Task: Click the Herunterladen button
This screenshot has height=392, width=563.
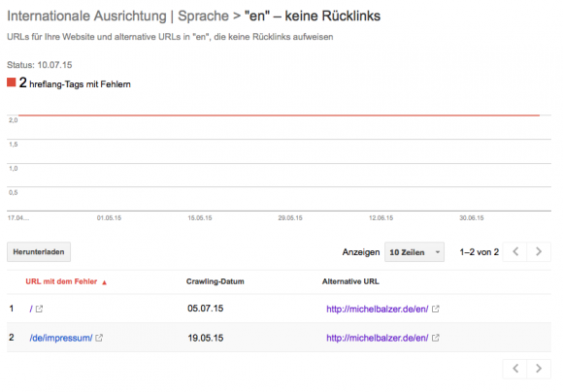Action: point(39,252)
